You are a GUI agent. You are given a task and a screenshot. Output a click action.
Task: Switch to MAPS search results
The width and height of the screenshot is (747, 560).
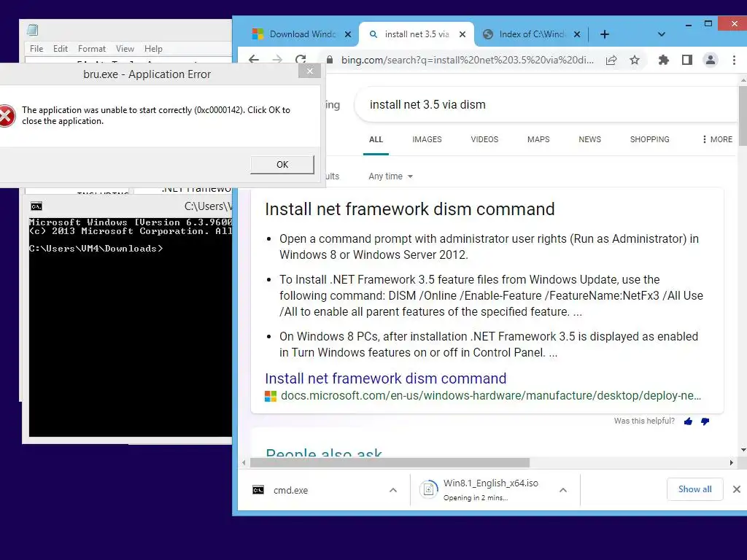538,139
